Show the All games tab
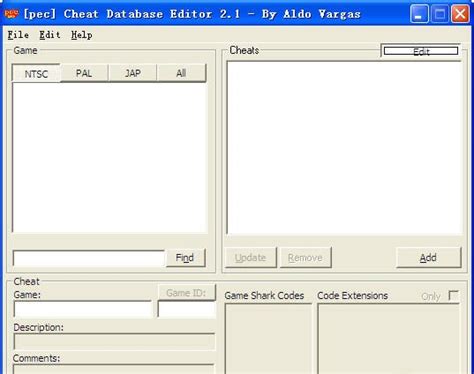This screenshot has height=374, width=474. click(181, 73)
